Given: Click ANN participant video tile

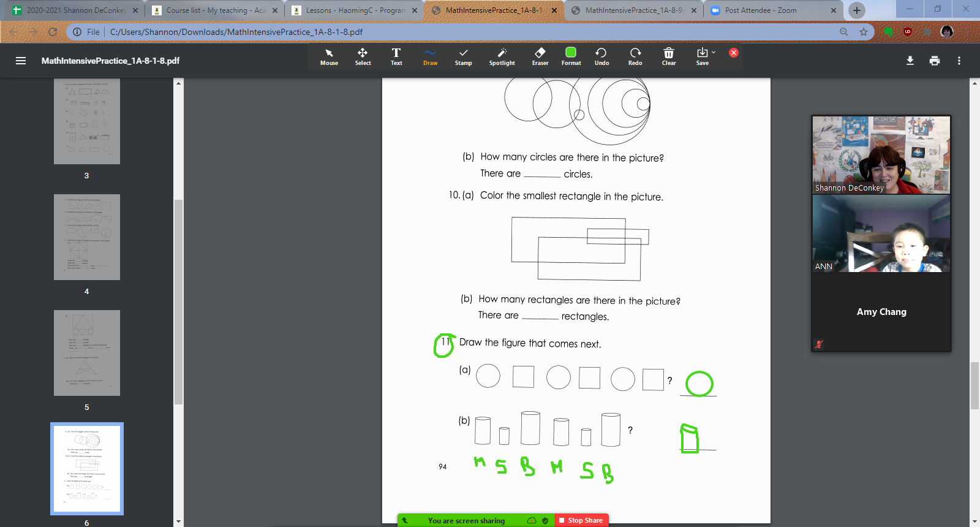Looking at the screenshot, I should [x=881, y=233].
